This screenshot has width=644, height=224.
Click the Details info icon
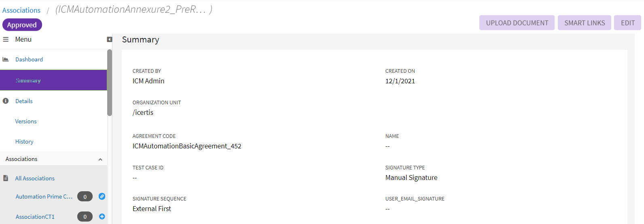click(6, 101)
